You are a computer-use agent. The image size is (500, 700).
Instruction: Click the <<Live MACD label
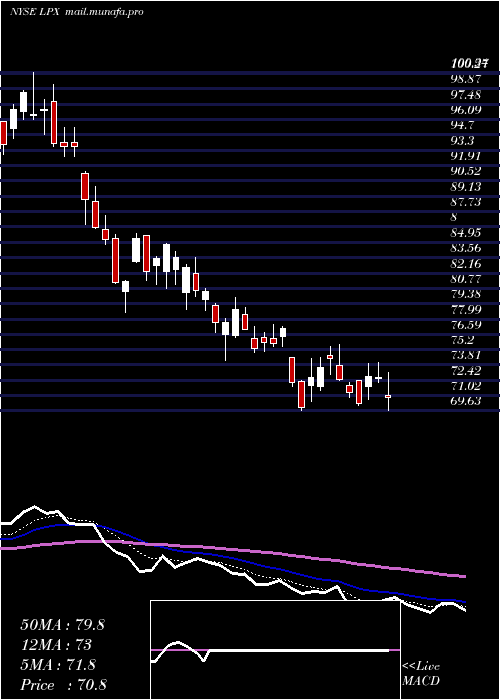(x=421, y=674)
